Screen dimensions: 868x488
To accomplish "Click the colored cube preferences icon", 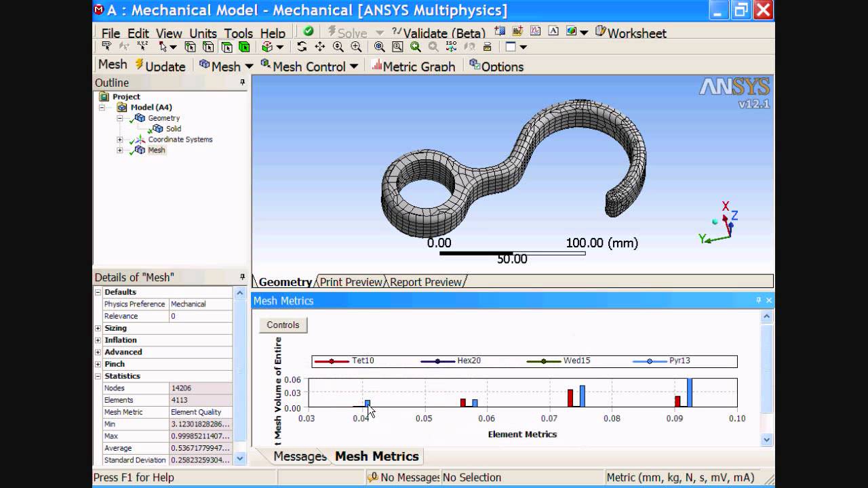I will coord(571,31).
